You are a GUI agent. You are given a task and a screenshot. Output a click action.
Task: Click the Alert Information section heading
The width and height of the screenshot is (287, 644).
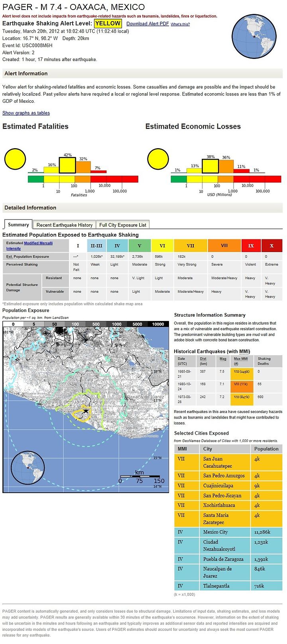[26, 73]
